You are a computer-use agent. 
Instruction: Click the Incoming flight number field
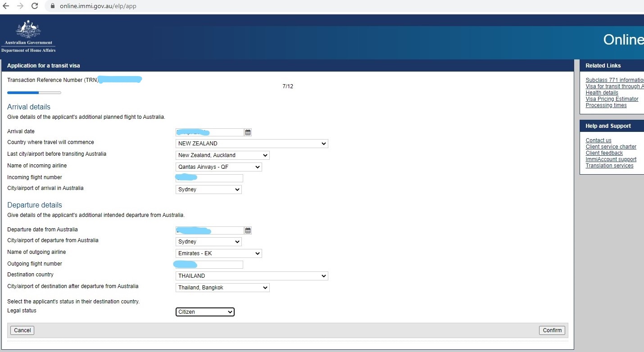pyautogui.click(x=209, y=178)
